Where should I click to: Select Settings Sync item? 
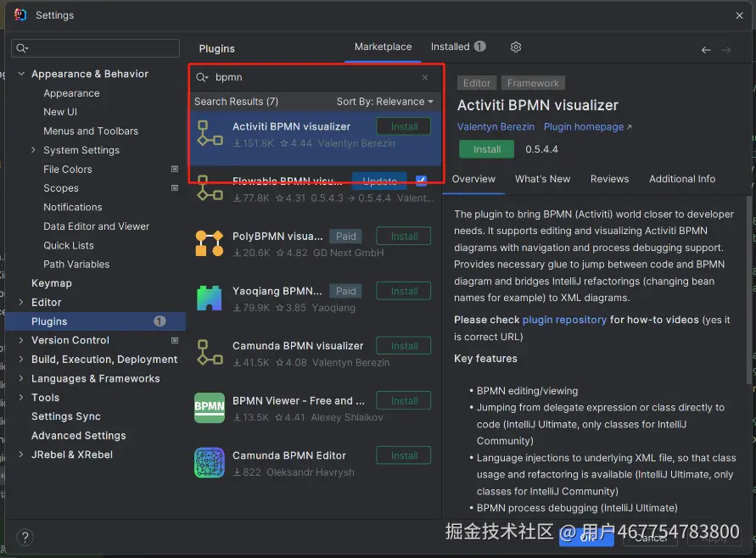[x=66, y=416]
